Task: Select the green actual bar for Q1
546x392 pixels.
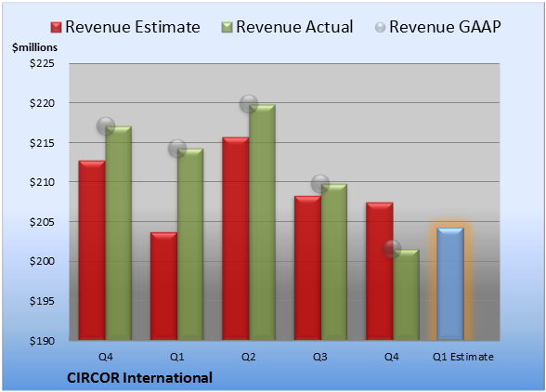Action: (x=190, y=244)
